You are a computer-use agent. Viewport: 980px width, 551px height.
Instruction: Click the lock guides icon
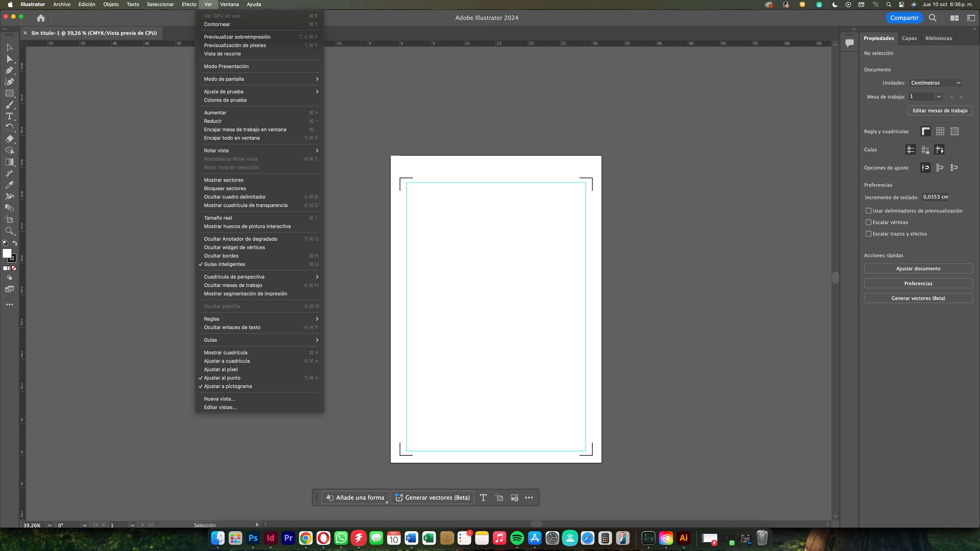(925, 149)
